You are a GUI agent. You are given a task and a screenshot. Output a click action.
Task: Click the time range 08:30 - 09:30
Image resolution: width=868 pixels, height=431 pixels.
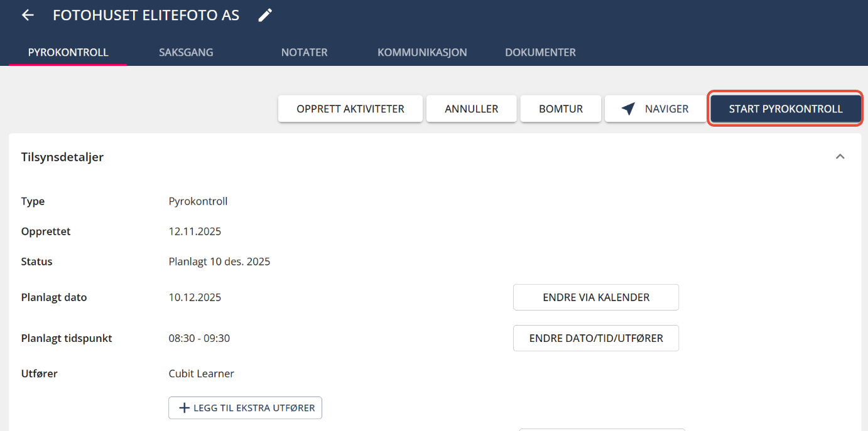click(199, 338)
